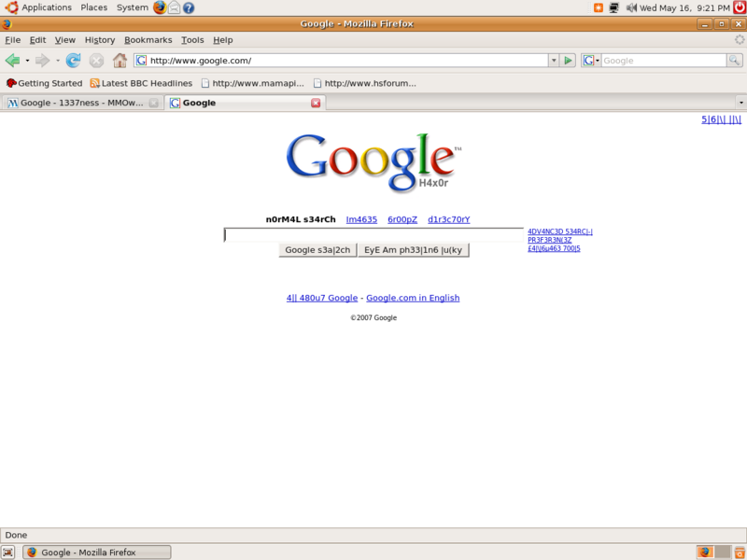
Task: Open the History menu
Action: tap(100, 40)
